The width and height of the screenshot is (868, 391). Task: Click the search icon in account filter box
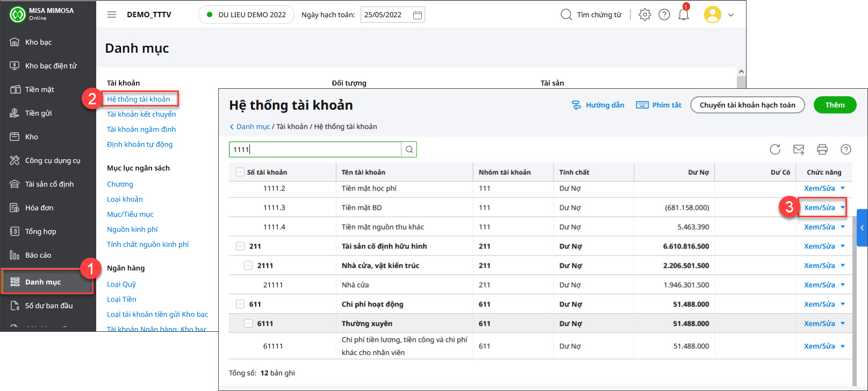point(409,150)
